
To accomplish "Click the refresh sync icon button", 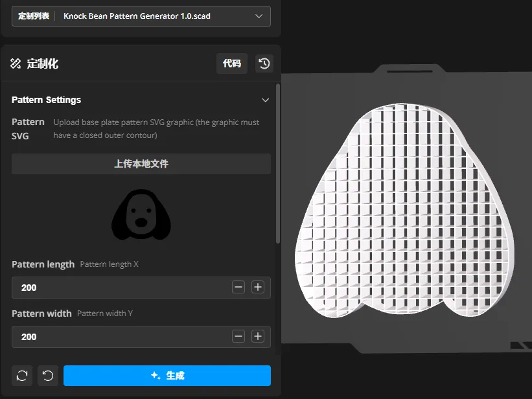I will tap(22, 376).
